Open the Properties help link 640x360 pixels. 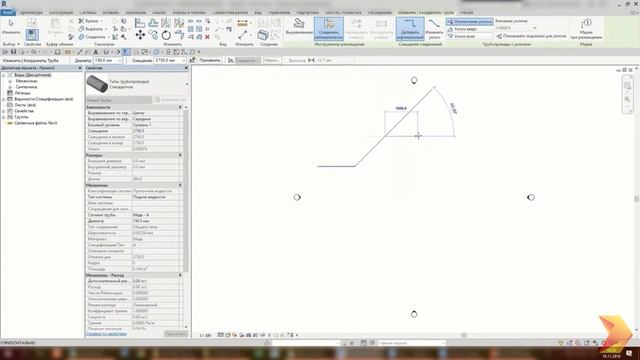(x=106, y=334)
